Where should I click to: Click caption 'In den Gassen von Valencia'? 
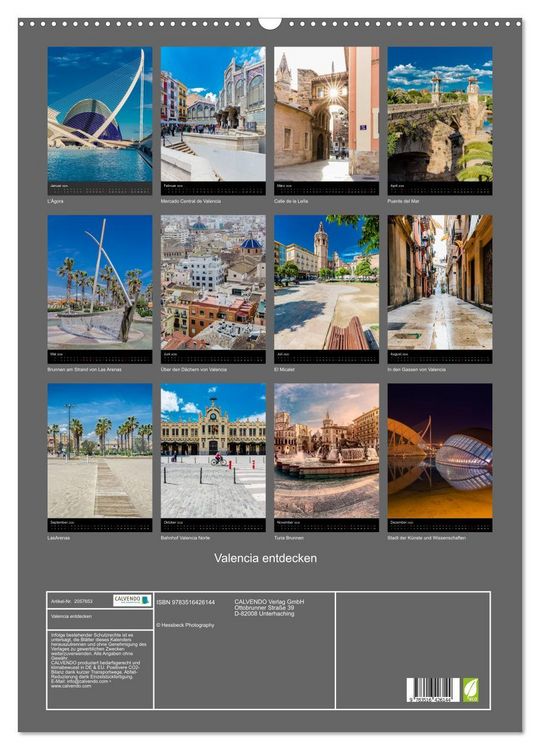pos(417,370)
